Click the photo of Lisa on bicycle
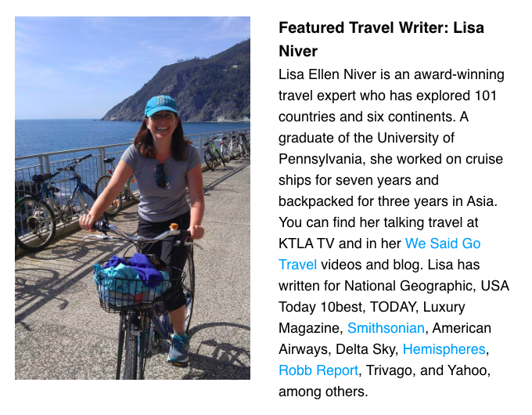 tap(133, 198)
